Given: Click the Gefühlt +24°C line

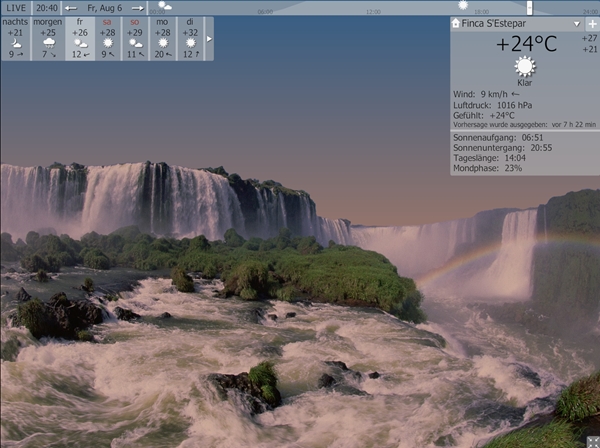Looking at the screenshot, I should click(x=484, y=115).
